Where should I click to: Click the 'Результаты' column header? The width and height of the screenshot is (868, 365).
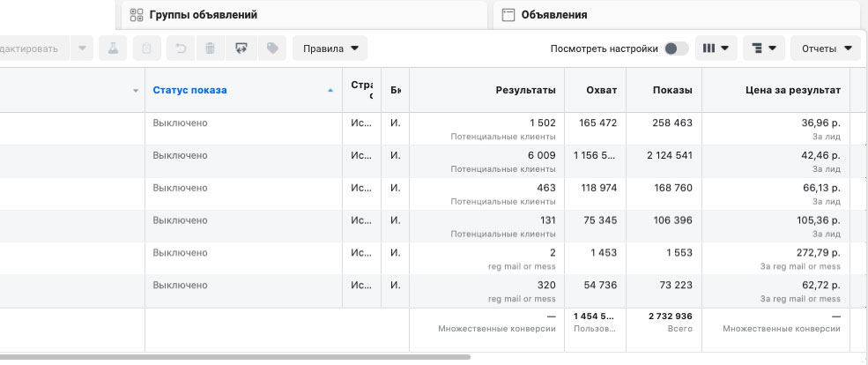(x=525, y=90)
